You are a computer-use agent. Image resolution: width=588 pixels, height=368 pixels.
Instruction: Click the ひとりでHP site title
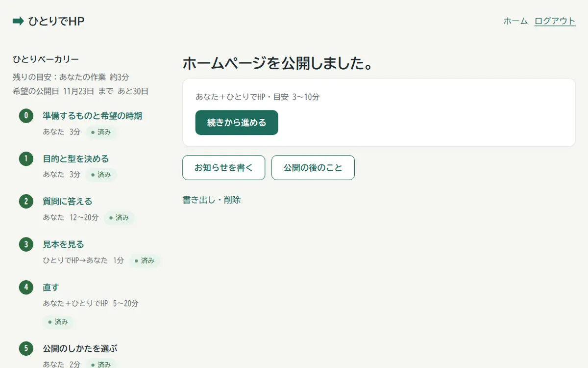pyautogui.click(x=56, y=21)
